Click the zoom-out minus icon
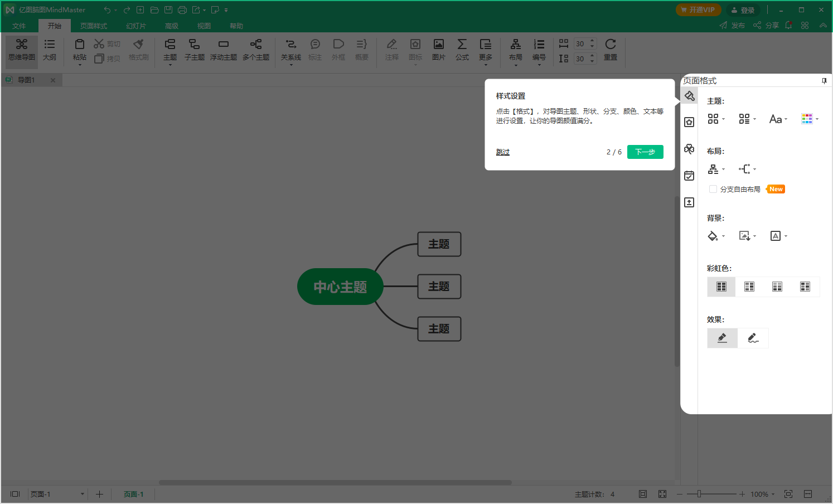The image size is (833, 504). click(x=680, y=494)
